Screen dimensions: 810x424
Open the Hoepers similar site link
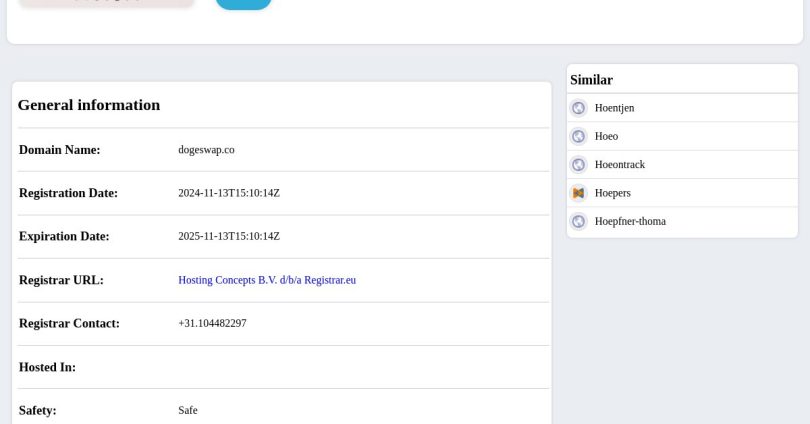coord(612,193)
